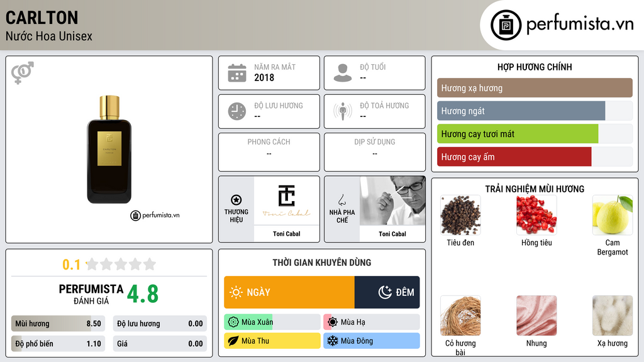Click the flower icon for Mùa Xuân
This screenshot has height=362, width=644.
(233, 322)
